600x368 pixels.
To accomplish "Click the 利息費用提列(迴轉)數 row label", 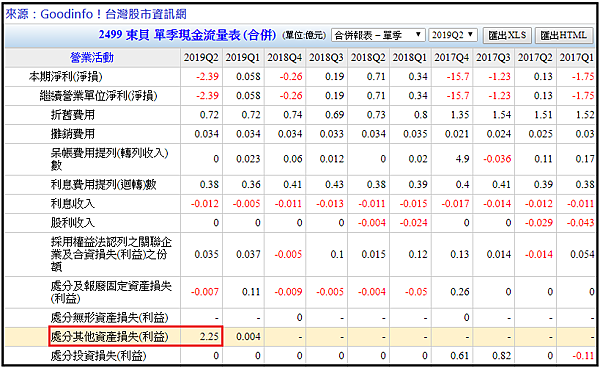I will [x=103, y=184].
